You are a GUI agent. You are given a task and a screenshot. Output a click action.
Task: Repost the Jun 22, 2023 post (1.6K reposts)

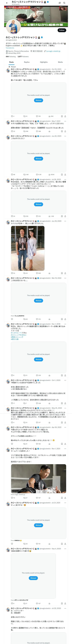26,175
